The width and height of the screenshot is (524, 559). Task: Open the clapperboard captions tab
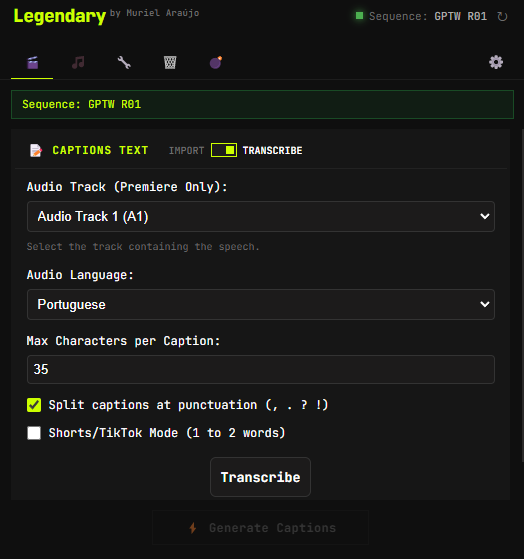coord(32,63)
